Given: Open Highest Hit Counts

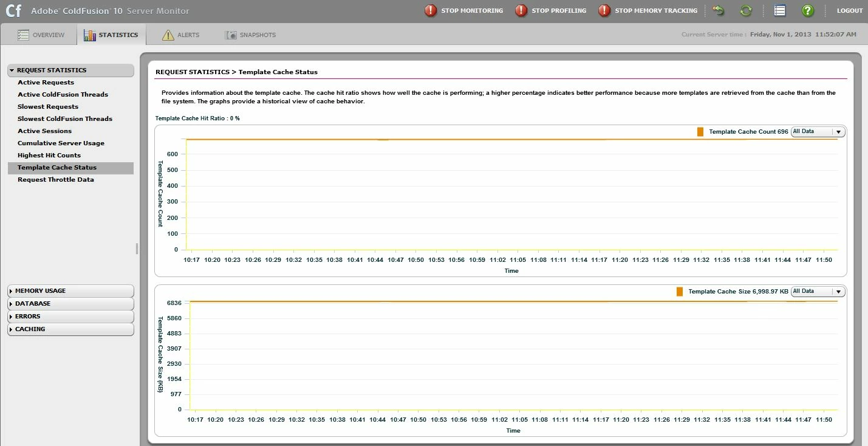Looking at the screenshot, I should tap(70, 156).
